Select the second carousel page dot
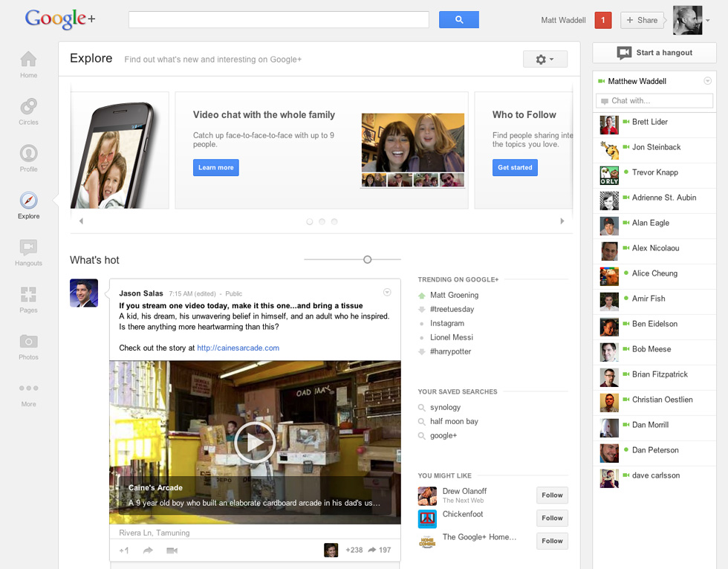Image resolution: width=728 pixels, height=569 pixels. pos(322,221)
